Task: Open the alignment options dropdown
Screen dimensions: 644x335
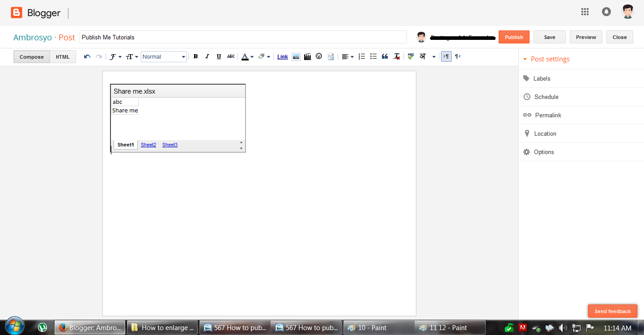Action: point(347,56)
